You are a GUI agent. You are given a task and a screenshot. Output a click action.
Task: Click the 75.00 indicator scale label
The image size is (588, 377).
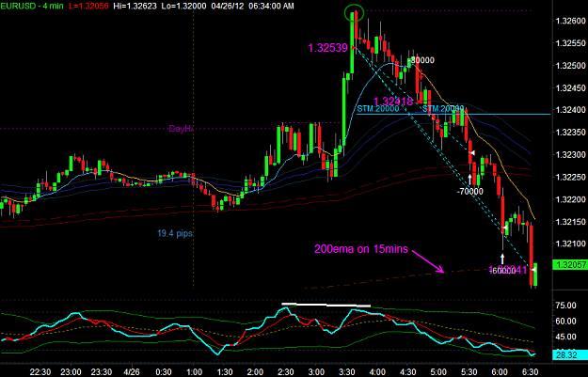(565, 306)
